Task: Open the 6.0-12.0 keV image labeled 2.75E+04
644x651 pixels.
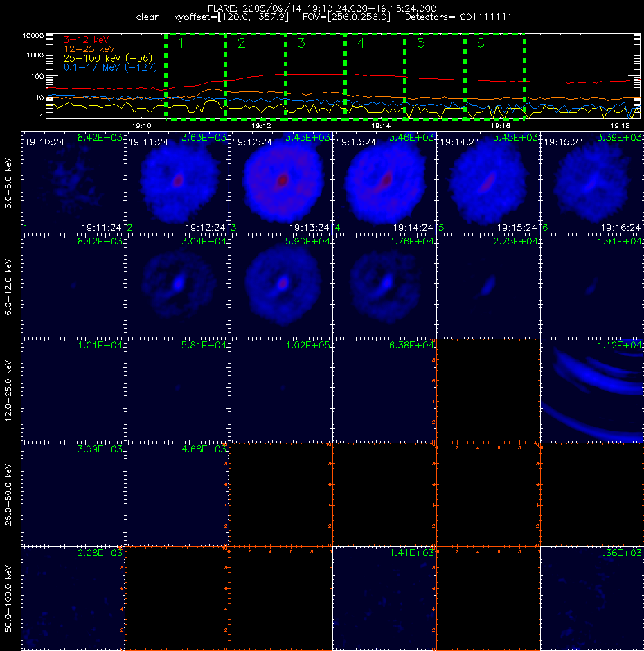Action: pyautogui.click(x=488, y=287)
